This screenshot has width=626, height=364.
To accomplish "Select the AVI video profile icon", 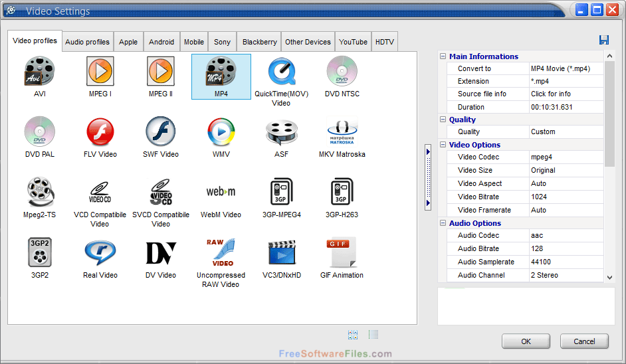I will pos(39,71).
